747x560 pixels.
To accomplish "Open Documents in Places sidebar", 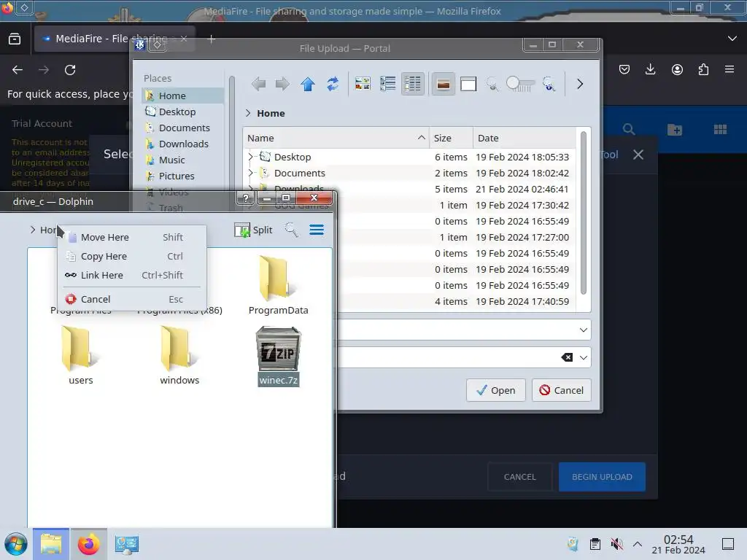I will [182, 128].
